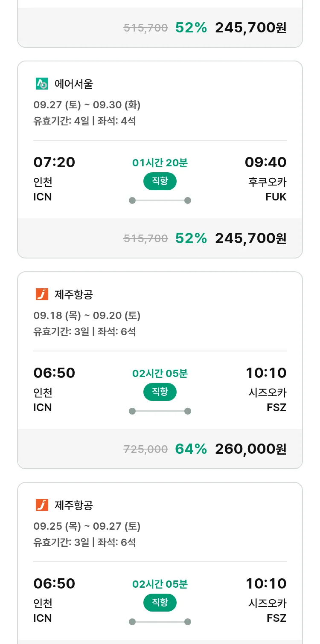
Task: Click the Air Seoul airline logo
Action: (x=42, y=84)
